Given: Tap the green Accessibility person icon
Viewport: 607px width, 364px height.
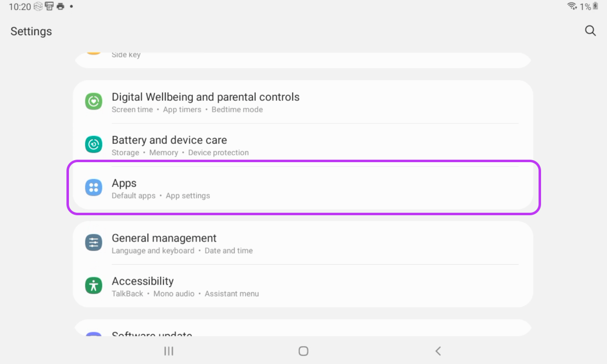Looking at the screenshot, I should [x=94, y=286].
